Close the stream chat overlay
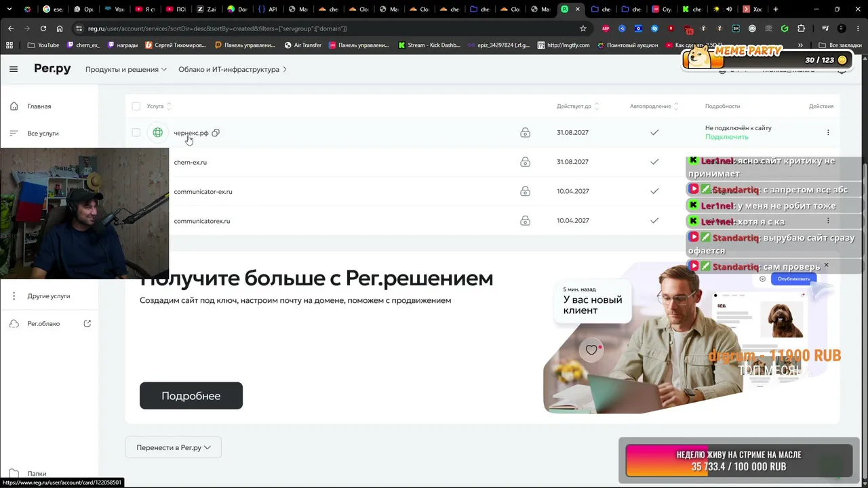The width and height of the screenshot is (868, 488). (826, 265)
